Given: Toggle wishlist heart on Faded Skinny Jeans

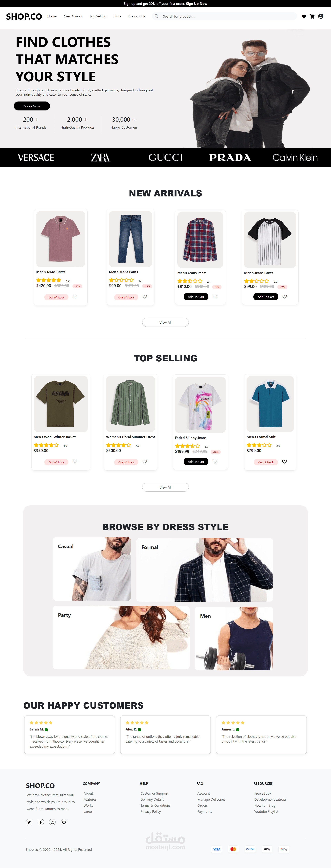Looking at the screenshot, I should tap(215, 462).
